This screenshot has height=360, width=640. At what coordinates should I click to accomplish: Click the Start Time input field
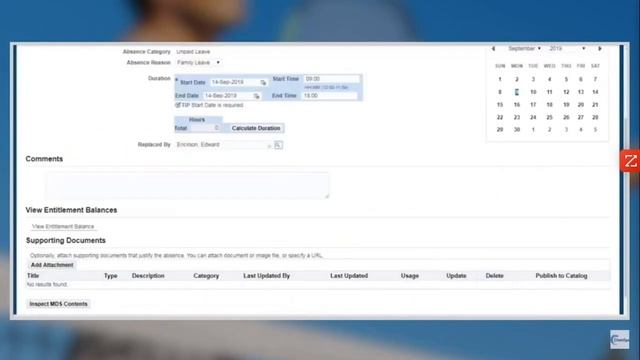click(331, 79)
